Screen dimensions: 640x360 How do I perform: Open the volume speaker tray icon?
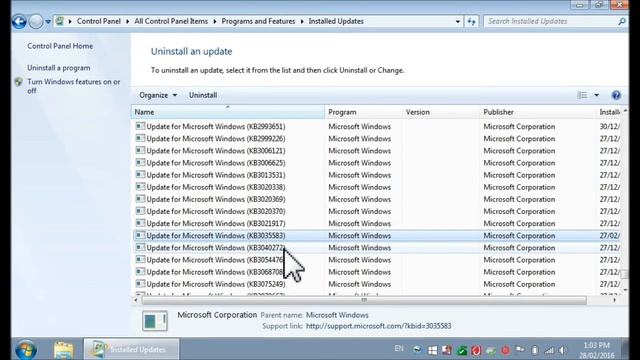click(x=563, y=350)
